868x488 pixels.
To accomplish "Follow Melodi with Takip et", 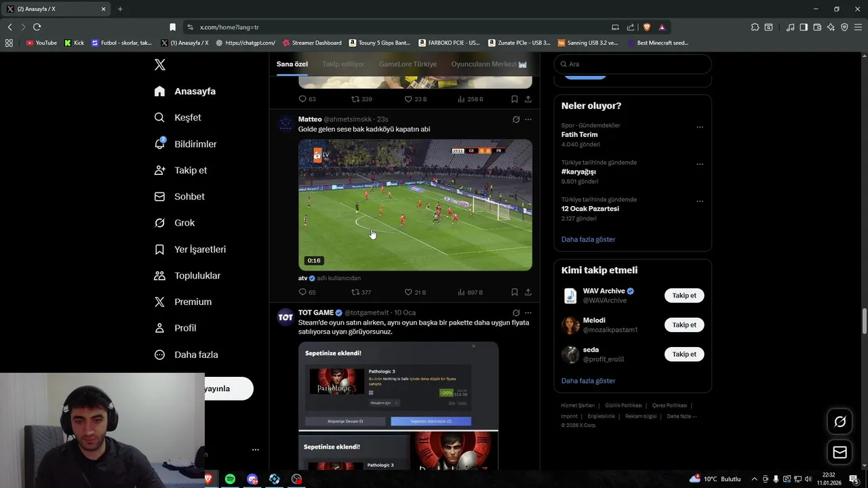I will click(684, 325).
